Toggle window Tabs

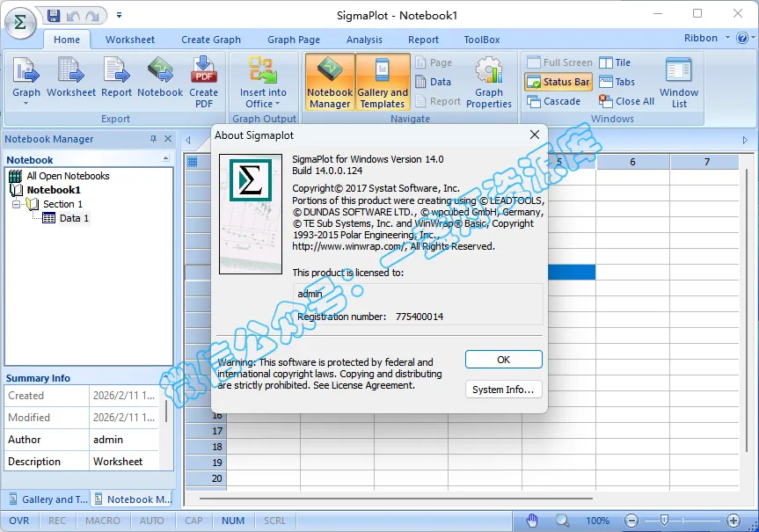(617, 82)
